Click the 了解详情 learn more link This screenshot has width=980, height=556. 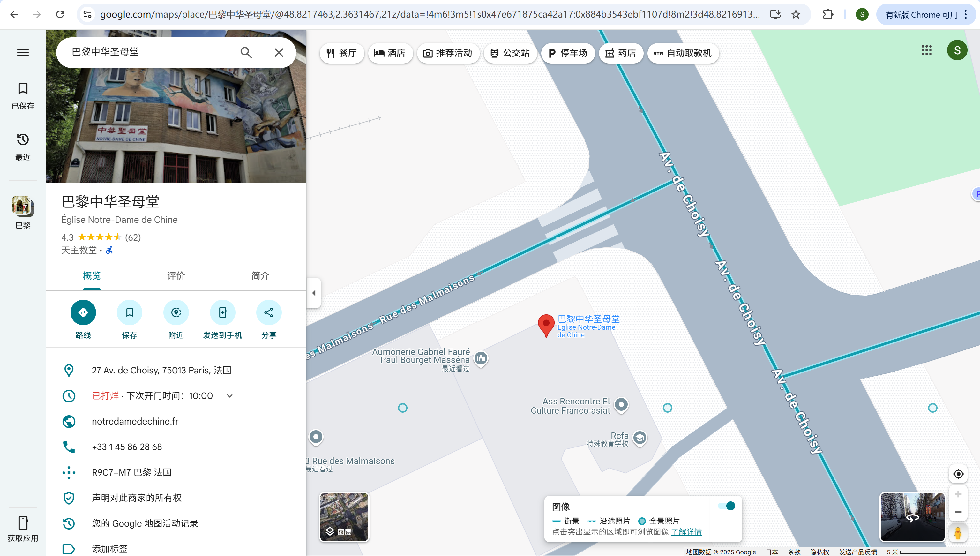point(686,532)
